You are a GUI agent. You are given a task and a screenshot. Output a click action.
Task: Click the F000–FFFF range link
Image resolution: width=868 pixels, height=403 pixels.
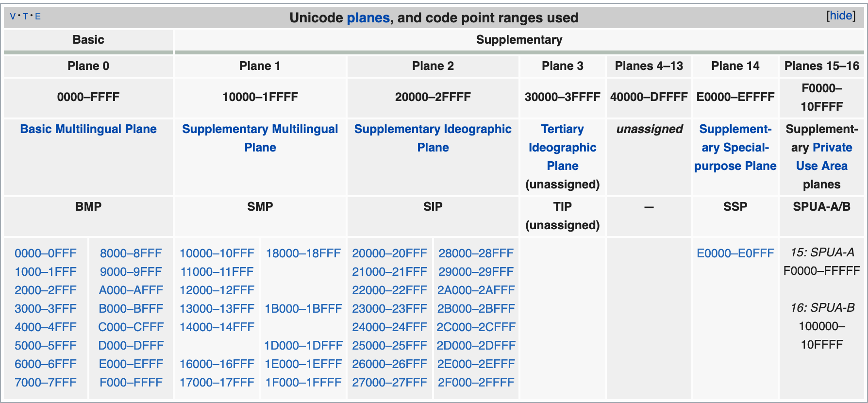click(x=131, y=383)
